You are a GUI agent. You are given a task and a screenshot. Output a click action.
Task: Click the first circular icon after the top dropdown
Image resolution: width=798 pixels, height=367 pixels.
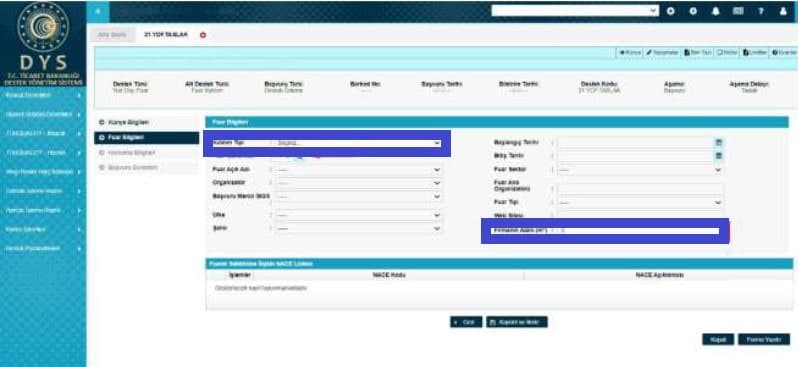pos(671,11)
